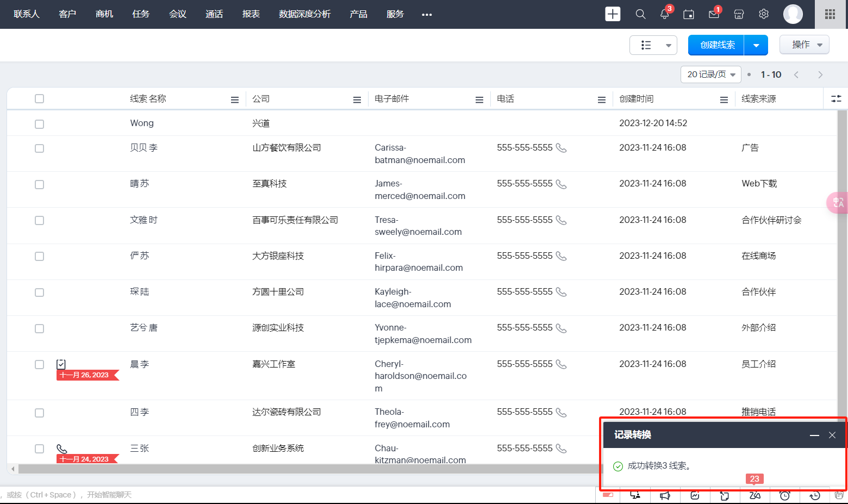
Task: Click phone icon in 贝贝 李 row
Action: (561, 148)
